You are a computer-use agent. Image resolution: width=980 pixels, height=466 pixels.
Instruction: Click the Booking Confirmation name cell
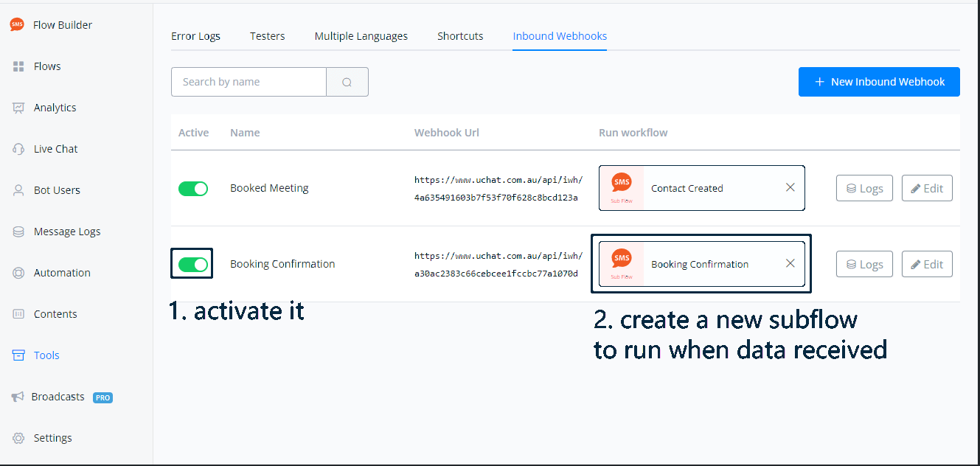point(282,264)
